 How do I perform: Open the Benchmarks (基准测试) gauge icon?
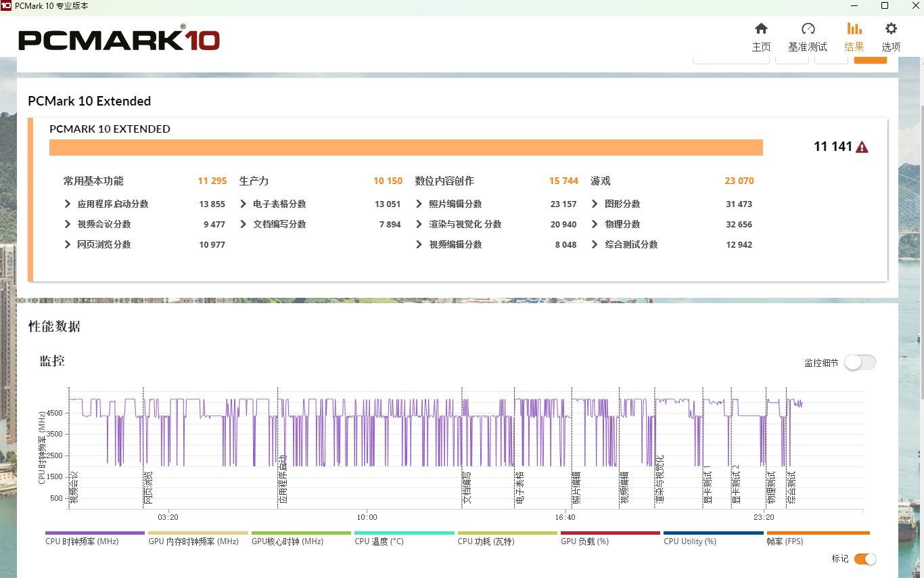[808, 37]
